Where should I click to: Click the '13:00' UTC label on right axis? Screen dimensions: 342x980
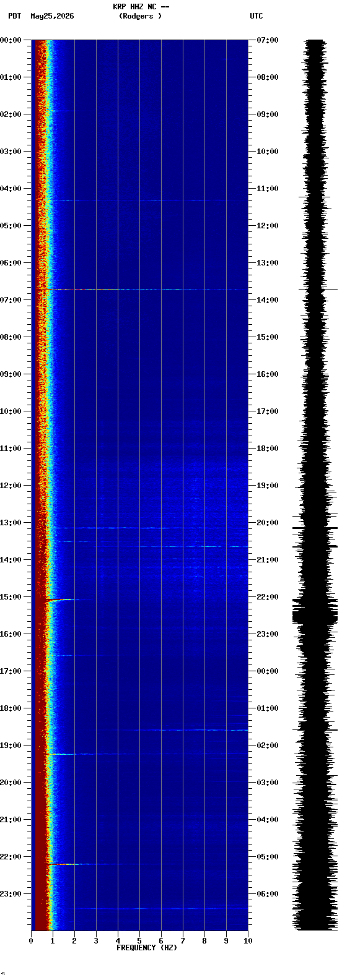(268, 263)
